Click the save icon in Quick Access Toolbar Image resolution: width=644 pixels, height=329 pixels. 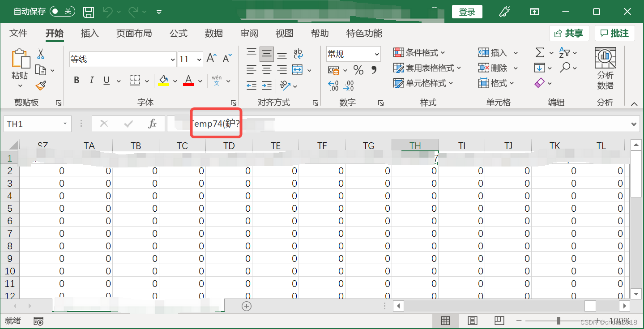pos(88,12)
